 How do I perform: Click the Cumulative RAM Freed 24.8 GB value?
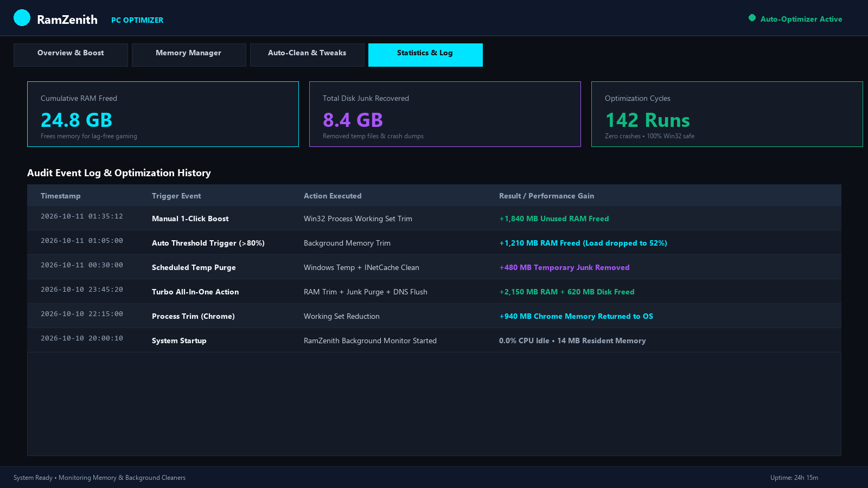pyautogui.click(x=76, y=120)
